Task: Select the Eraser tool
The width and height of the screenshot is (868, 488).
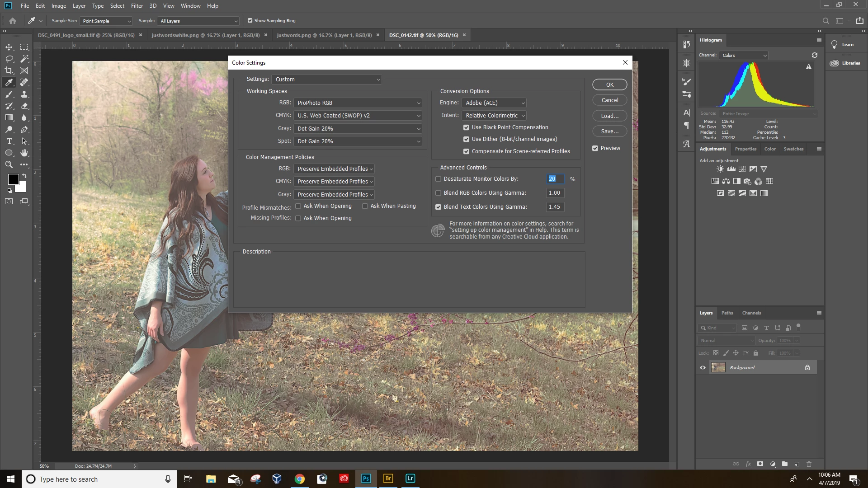Action: point(24,106)
